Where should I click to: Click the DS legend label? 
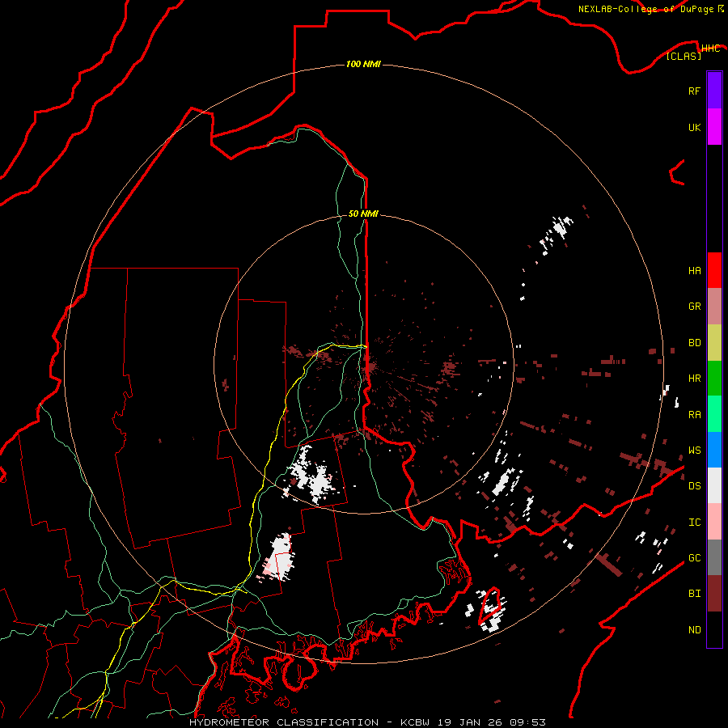click(x=694, y=486)
